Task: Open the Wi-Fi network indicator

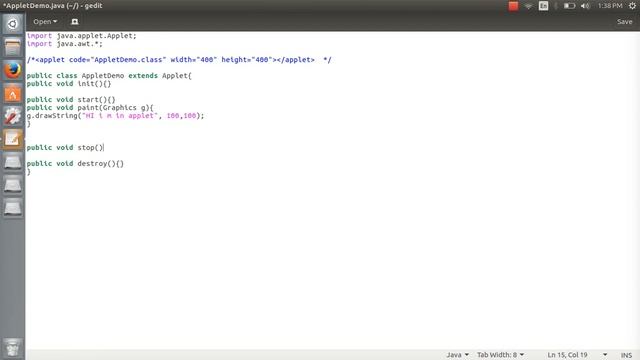Action: (x=528, y=6)
